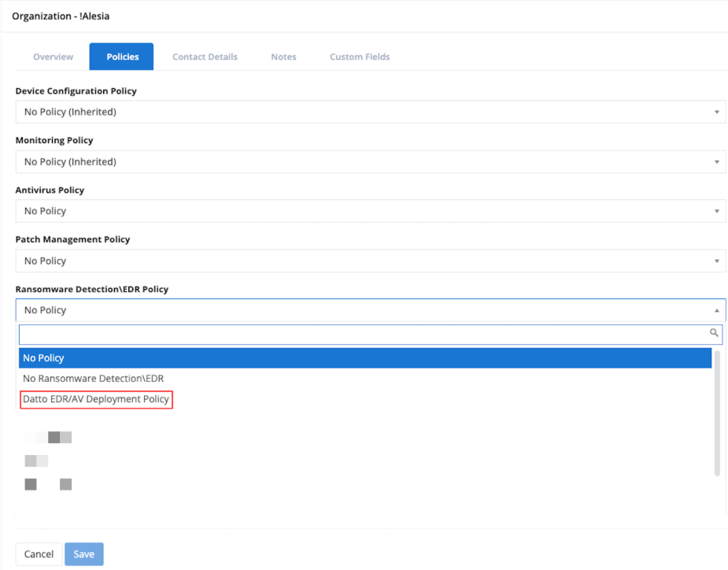Viewport: 728px width, 570px height.
Task: Click inside the policy search field
Action: [x=362, y=335]
